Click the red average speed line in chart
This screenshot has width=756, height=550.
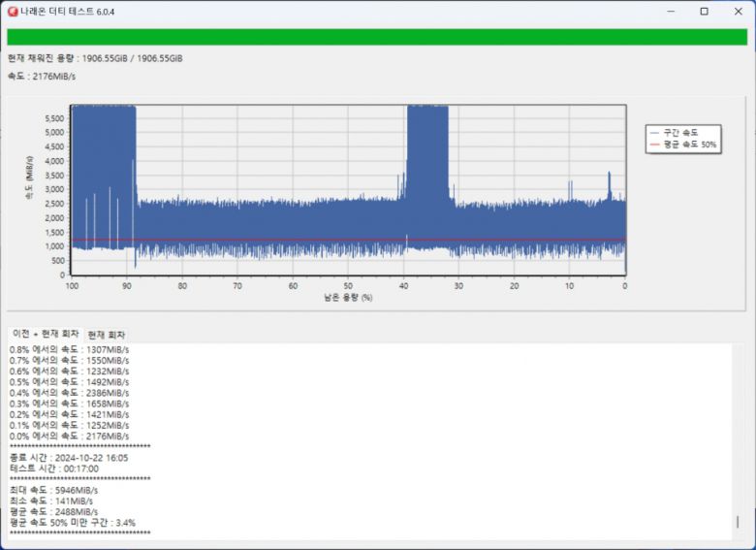(x=291, y=241)
